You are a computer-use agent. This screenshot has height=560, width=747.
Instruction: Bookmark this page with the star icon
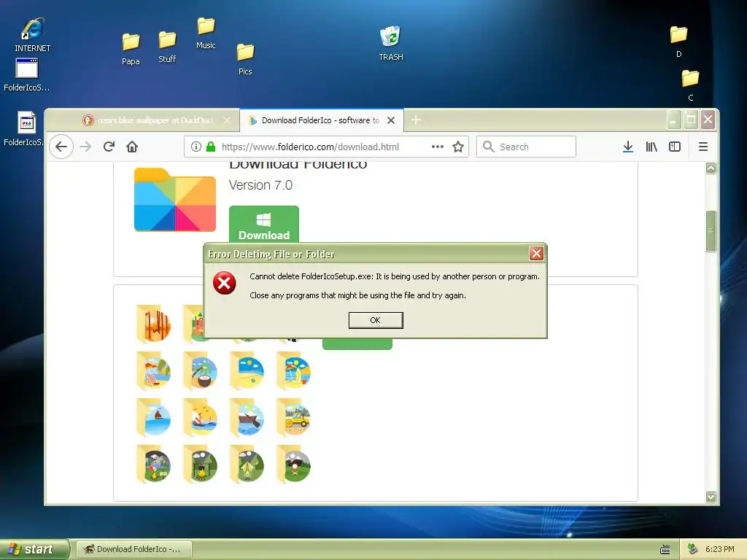click(458, 147)
